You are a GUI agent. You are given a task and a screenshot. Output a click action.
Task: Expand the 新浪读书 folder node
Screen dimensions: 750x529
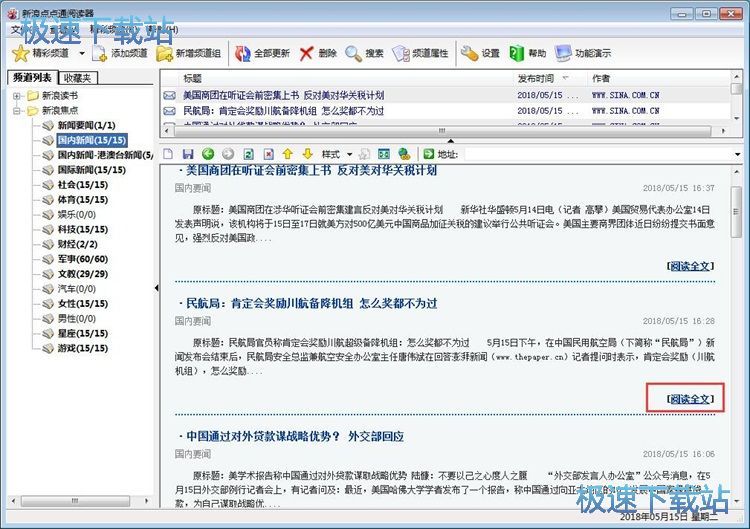(x=17, y=96)
